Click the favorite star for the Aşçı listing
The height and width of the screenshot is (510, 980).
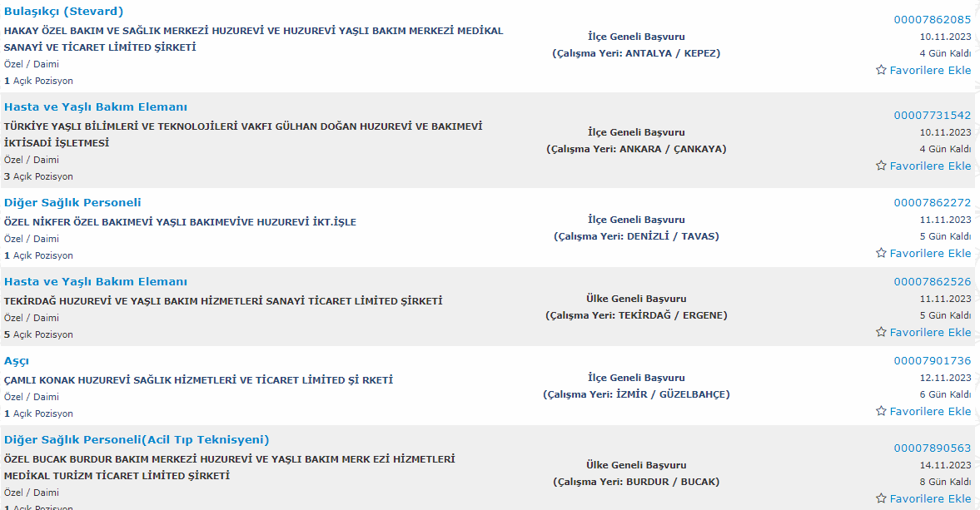pyautogui.click(x=881, y=411)
